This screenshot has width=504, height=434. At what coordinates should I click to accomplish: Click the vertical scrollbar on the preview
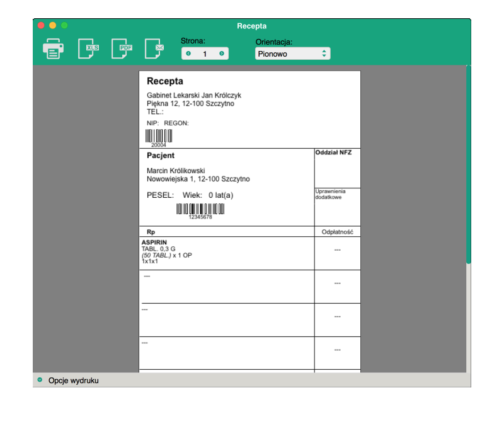pyautogui.click(x=468, y=164)
